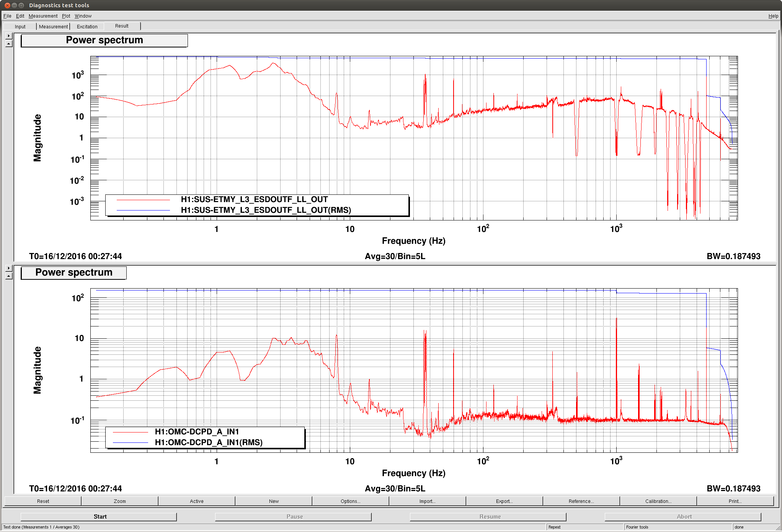Image resolution: width=782 pixels, height=532 pixels.
Task: Click legend entry H1:OMC-DCPD_A_IN1(RMS)
Action: [x=209, y=442]
